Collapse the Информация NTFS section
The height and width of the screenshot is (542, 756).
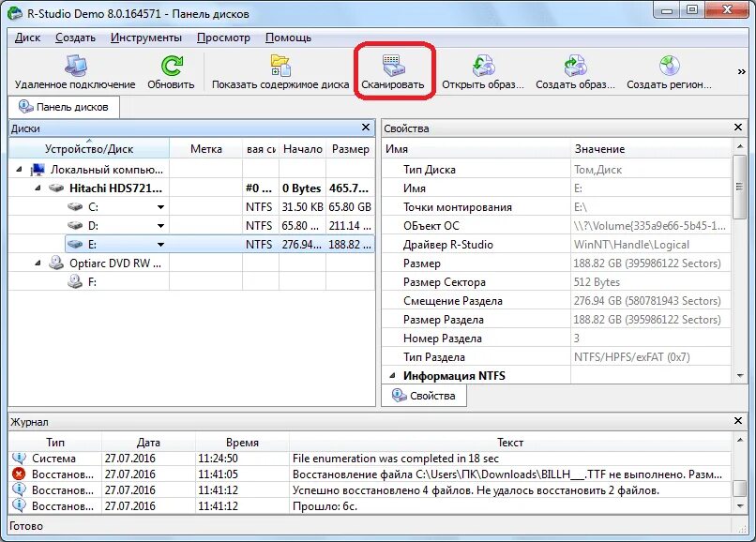click(392, 376)
